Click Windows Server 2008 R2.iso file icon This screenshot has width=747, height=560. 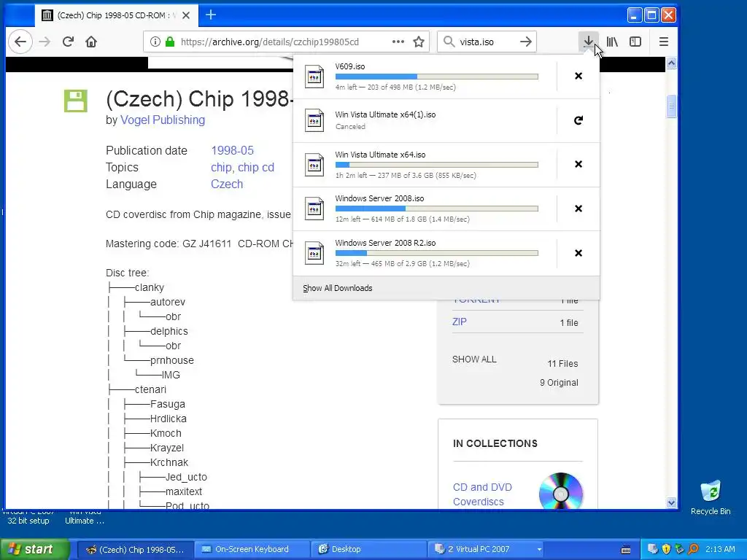click(x=314, y=253)
